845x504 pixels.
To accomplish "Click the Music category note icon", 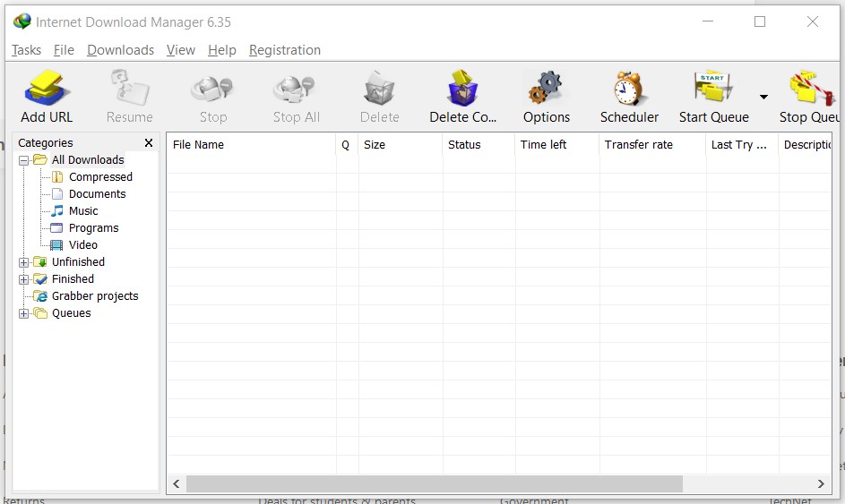I will tap(57, 211).
